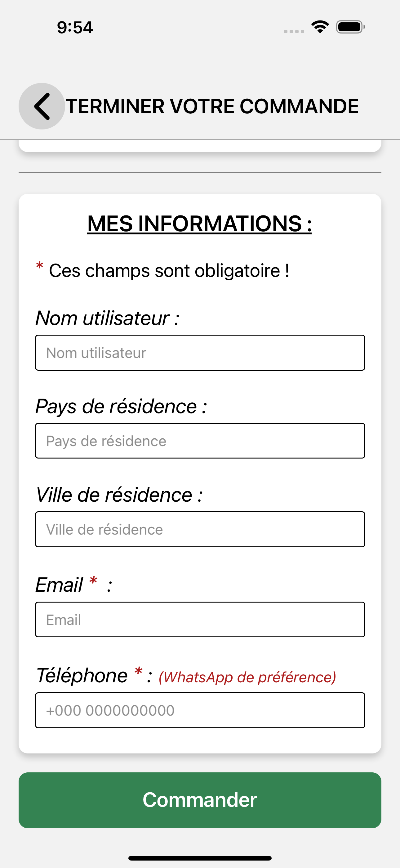Tap the Pays de résidence label
This screenshot has width=400, height=868.
121,406
